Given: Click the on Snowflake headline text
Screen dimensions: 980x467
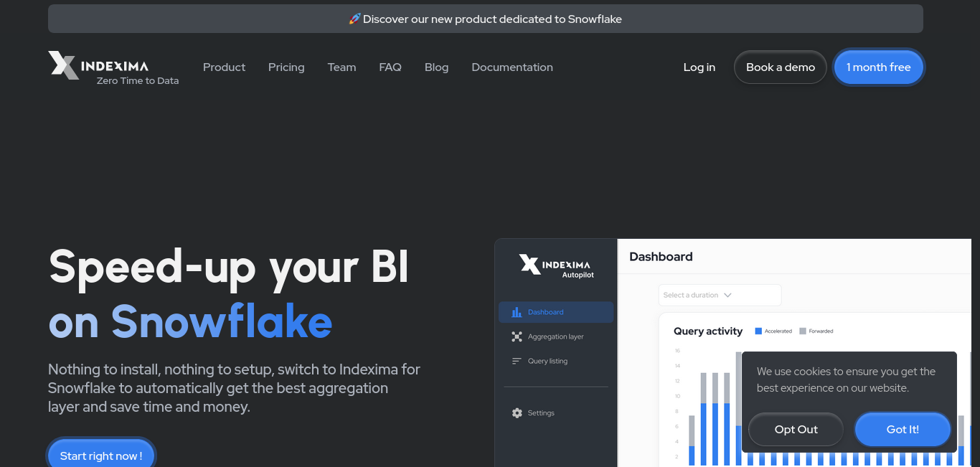Looking at the screenshot, I should tap(190, 321).
